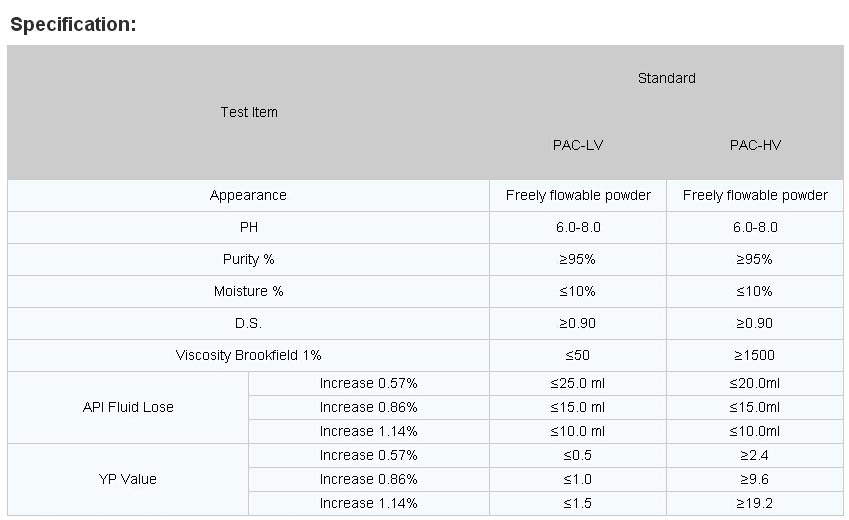This screenshot has height=520, width=849.
Task: Select the PAC-HV column header
Action: pyautogui.click(x=755, y=145)
